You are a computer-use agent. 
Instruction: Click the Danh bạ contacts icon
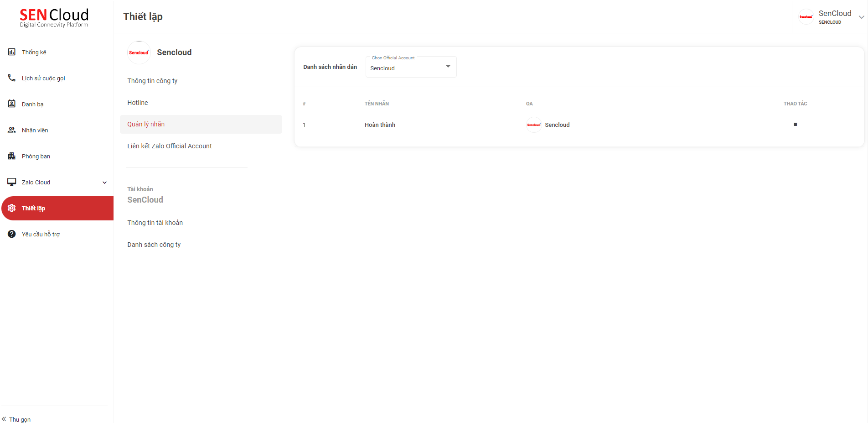click(x=12, y=104)
